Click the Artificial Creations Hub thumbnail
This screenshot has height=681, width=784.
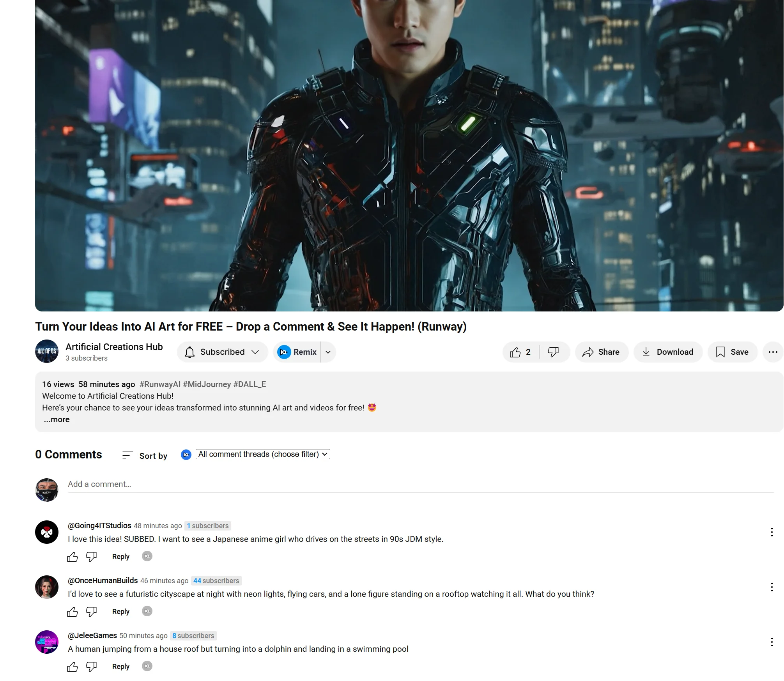(x=47, y=351)
